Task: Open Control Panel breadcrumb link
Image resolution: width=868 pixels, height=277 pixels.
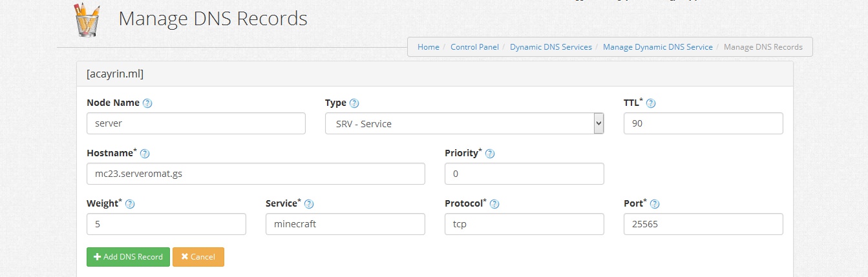Action: pyautogui.click(x=474, y=47)
